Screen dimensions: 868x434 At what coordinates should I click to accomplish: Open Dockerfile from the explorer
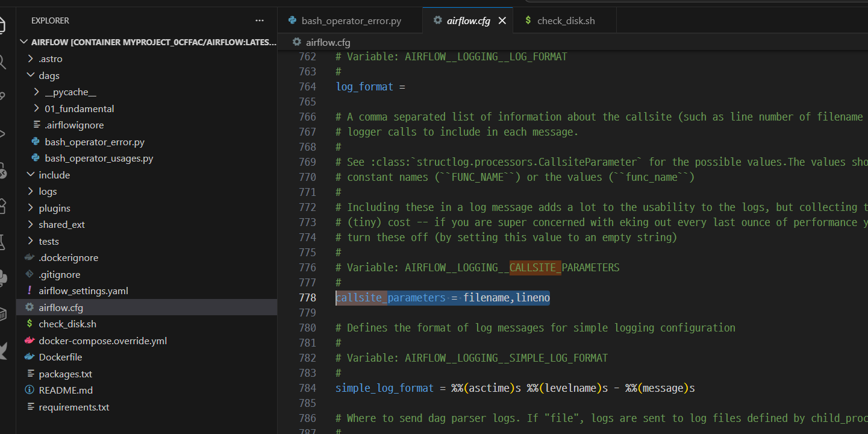click(60, 357)
